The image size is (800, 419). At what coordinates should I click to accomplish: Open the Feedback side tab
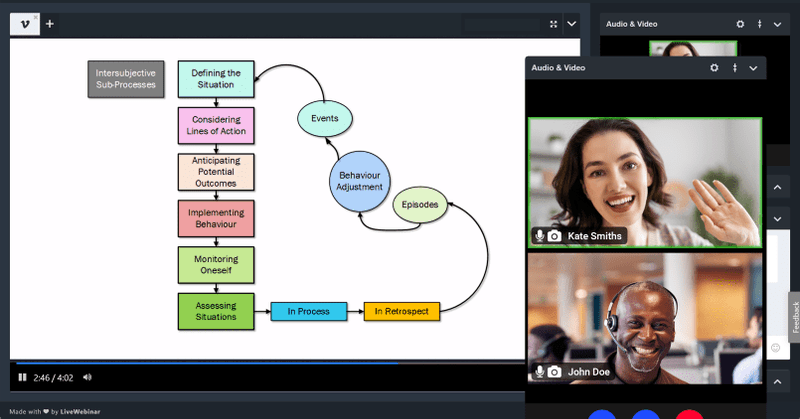click(x=794, y=317)
